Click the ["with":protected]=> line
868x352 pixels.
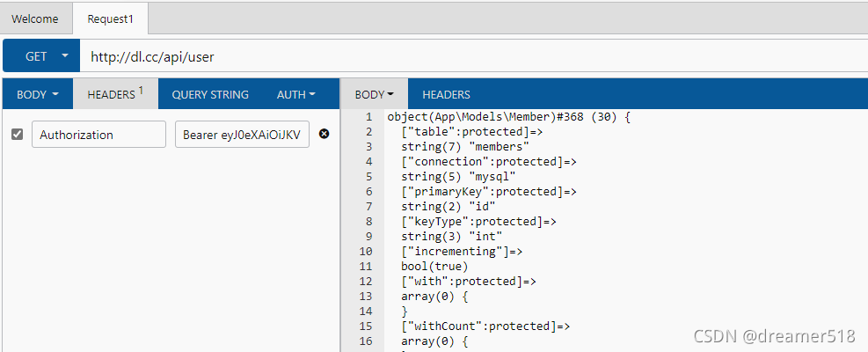[x=469, y=282]
